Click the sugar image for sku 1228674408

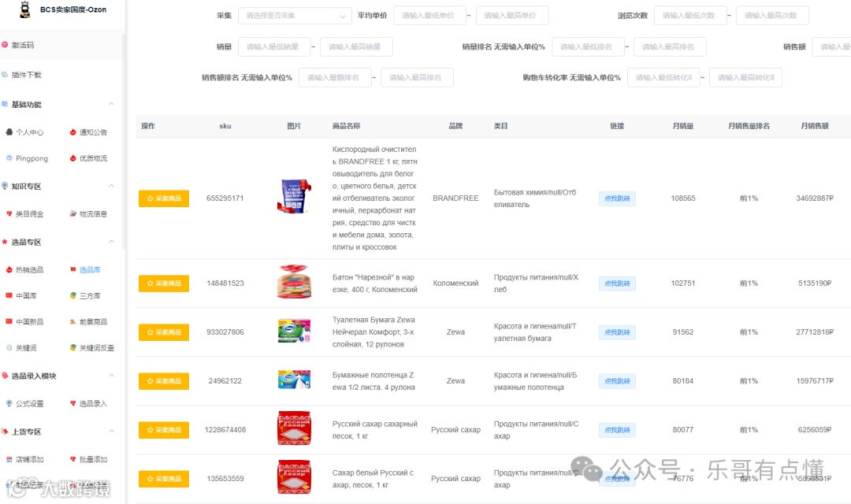click(294, 428)
